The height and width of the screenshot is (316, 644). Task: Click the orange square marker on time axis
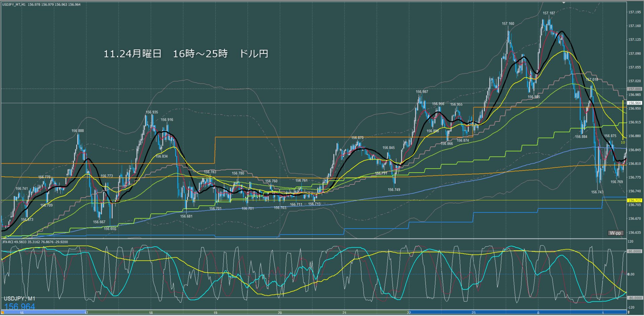pyautogui.click(x=2, y=313)
